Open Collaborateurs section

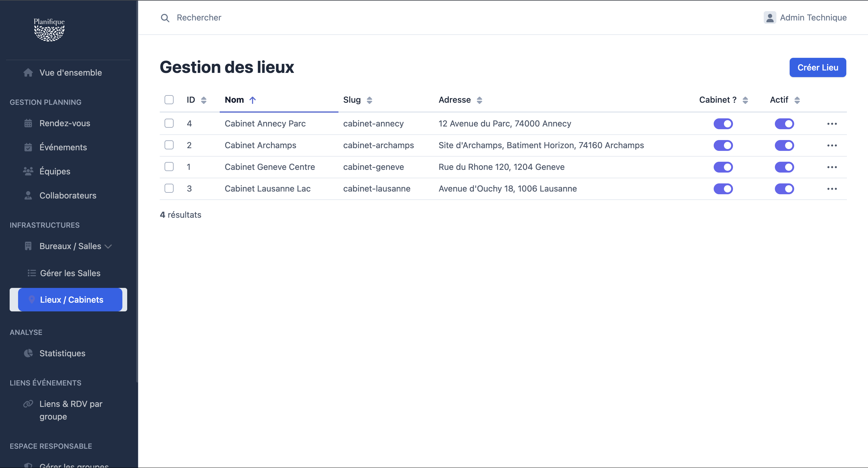68,195
